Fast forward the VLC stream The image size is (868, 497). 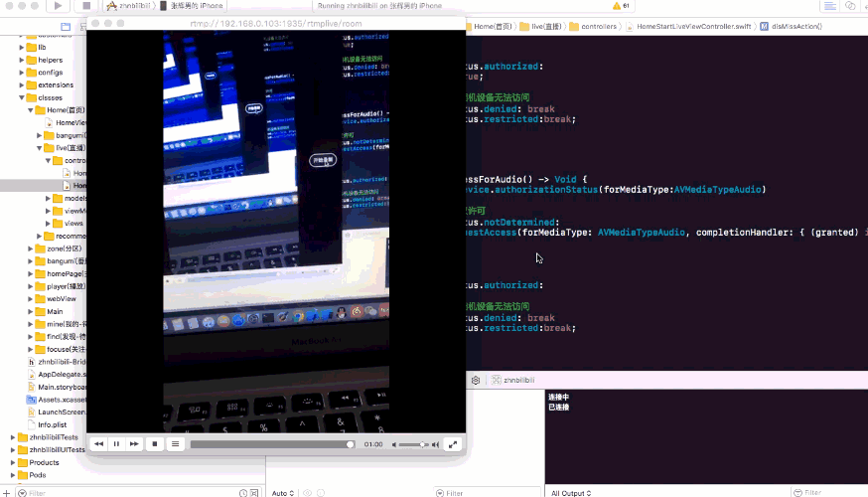pyautogui.click(x=134, y=443)
